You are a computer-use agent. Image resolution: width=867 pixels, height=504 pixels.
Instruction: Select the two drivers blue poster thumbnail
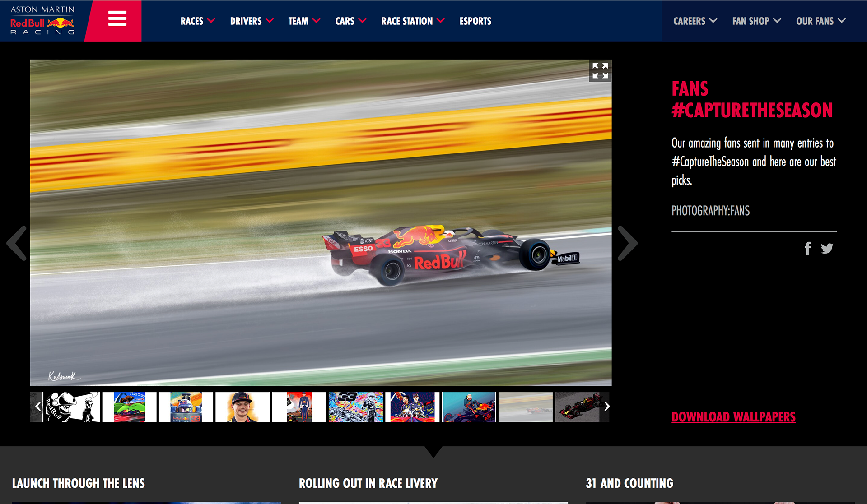click(x=412, y=407)
